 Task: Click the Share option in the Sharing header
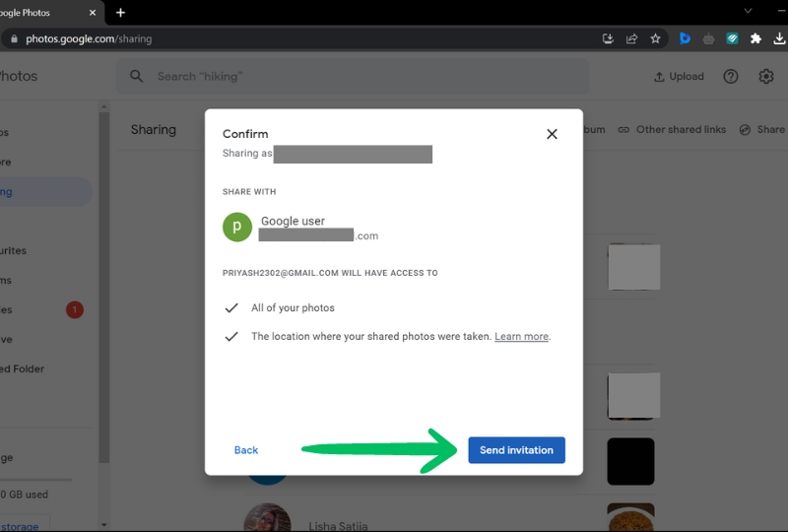762,130
